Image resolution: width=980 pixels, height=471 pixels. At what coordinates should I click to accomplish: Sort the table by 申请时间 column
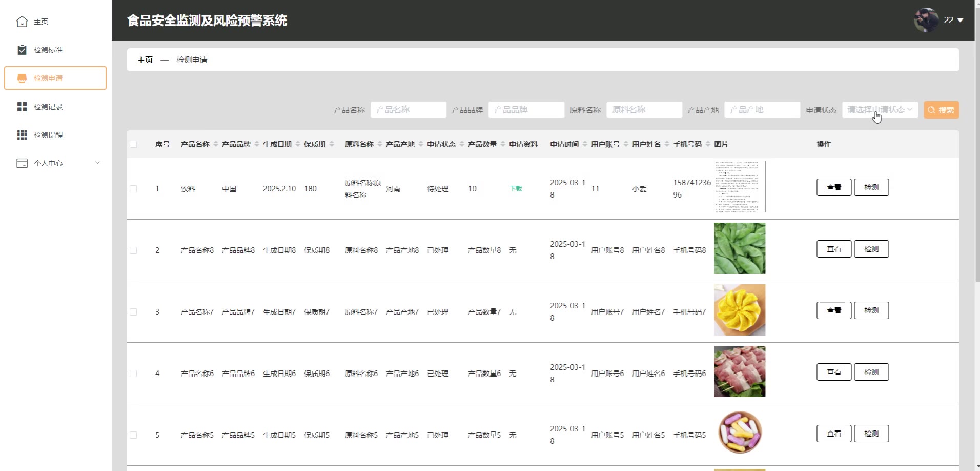pos(585,144)
